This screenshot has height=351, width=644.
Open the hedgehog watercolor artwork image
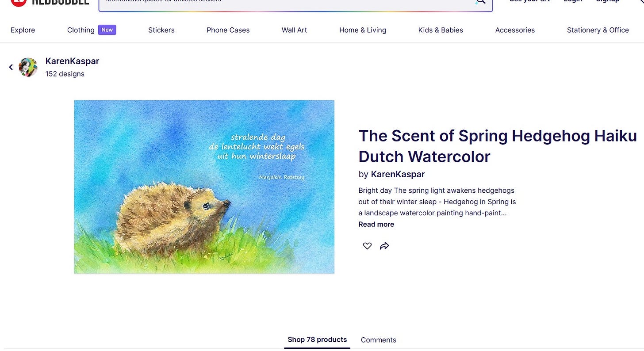click(204, 187)
